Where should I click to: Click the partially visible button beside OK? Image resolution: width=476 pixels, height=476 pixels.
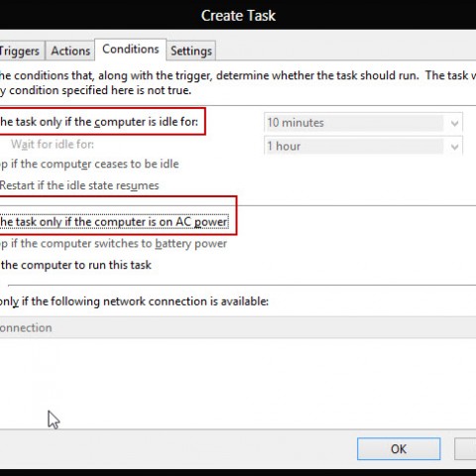pos(465,449)
